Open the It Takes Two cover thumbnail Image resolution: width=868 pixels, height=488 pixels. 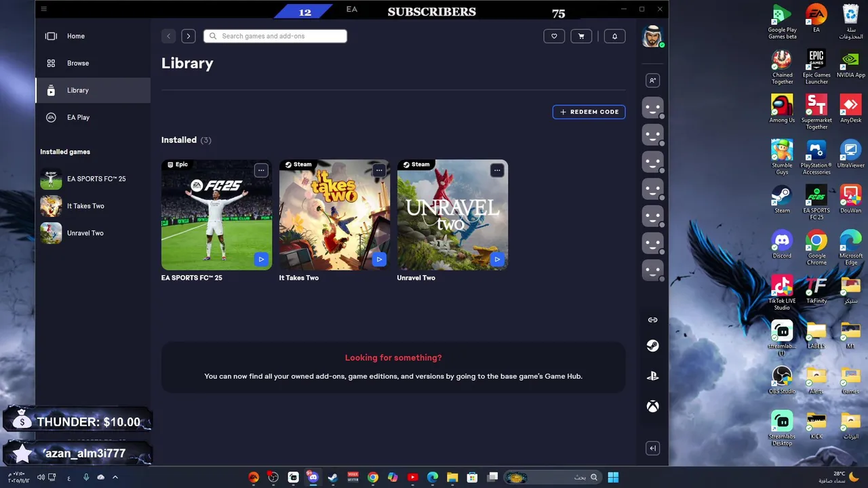pos(334,215)
